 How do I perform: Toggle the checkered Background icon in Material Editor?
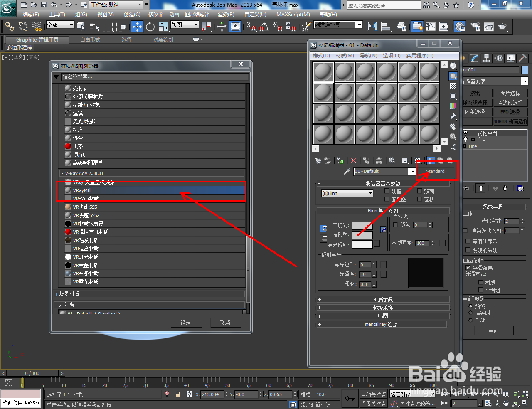453,86
